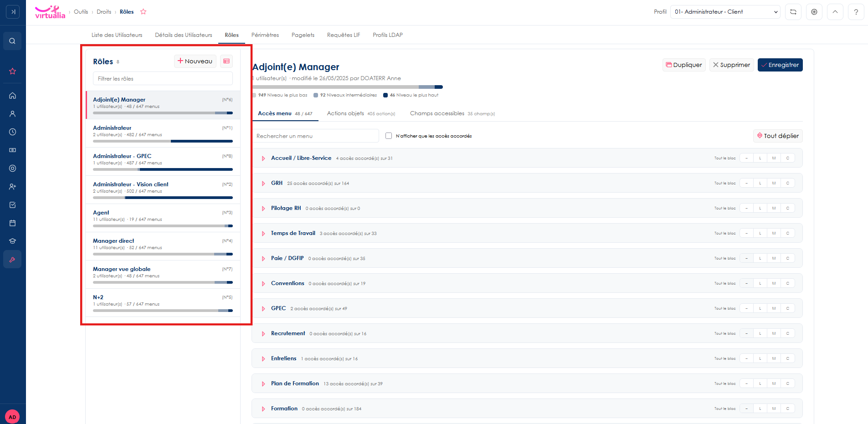Open the calendar icon in sidebar
This screenshot has height=424, width=868.
coord(12,223)
